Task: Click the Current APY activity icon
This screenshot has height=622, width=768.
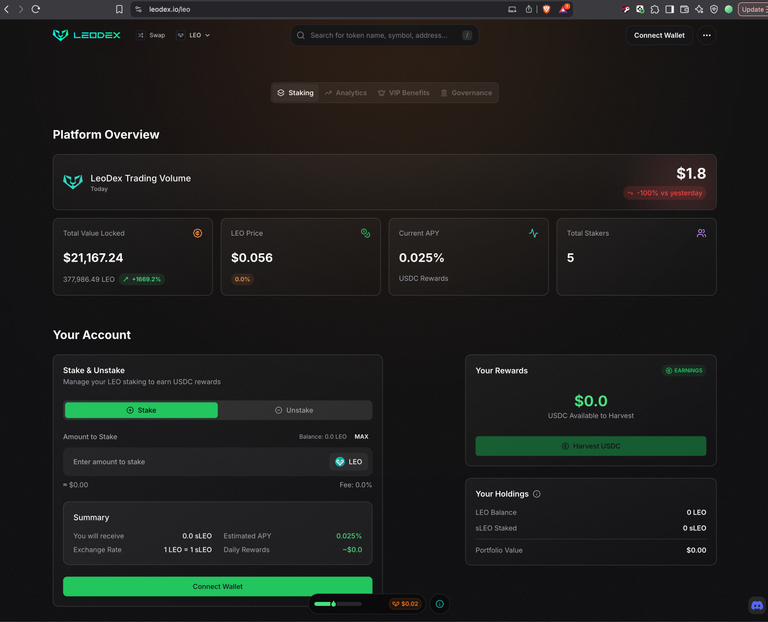Action: (x=533, y=233)
